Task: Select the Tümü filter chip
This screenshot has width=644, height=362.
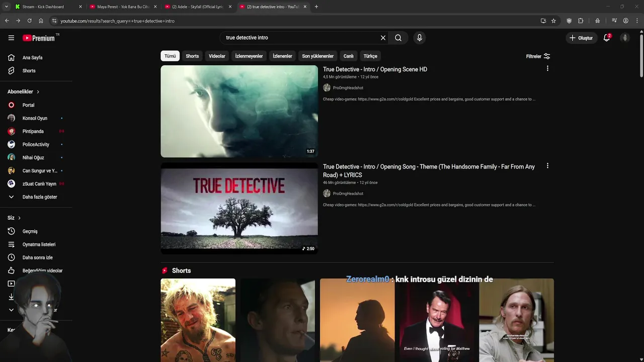Action: (x=170, y=56)
